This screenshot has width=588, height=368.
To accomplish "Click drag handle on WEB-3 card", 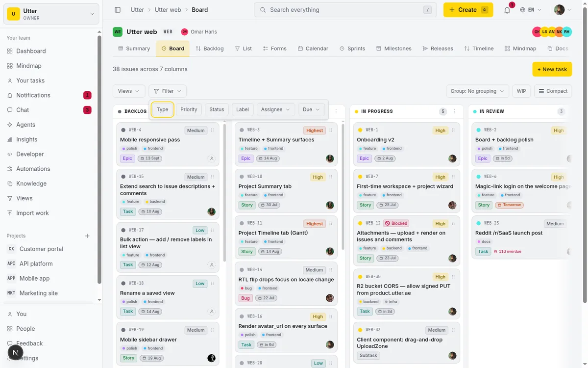I will click(331, 131).
